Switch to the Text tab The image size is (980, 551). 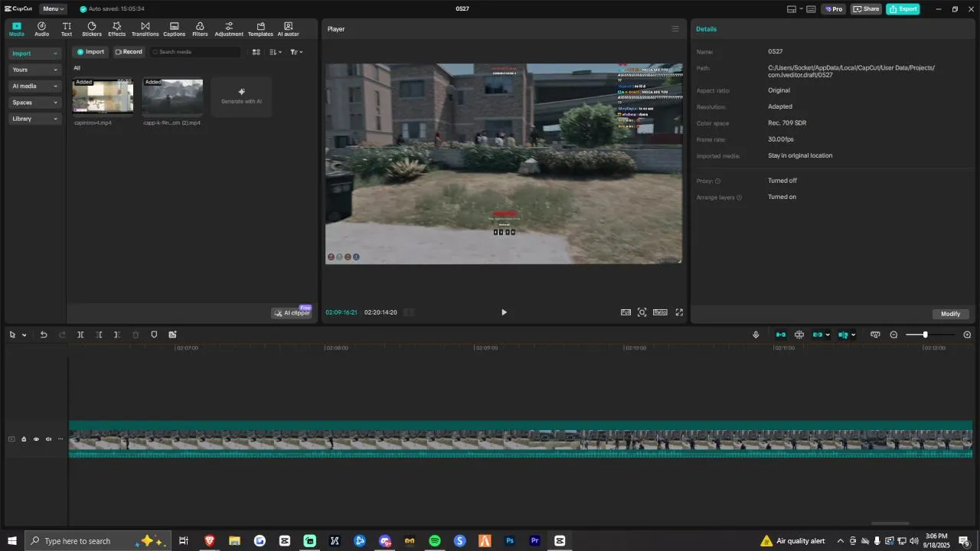pyautogui.click(x=67, y=29)
